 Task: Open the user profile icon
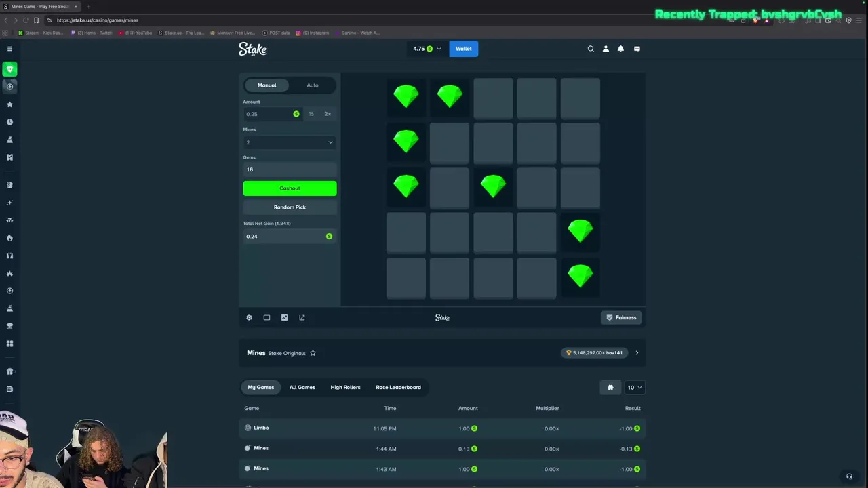pyautogui.click(x=606, y=49)
